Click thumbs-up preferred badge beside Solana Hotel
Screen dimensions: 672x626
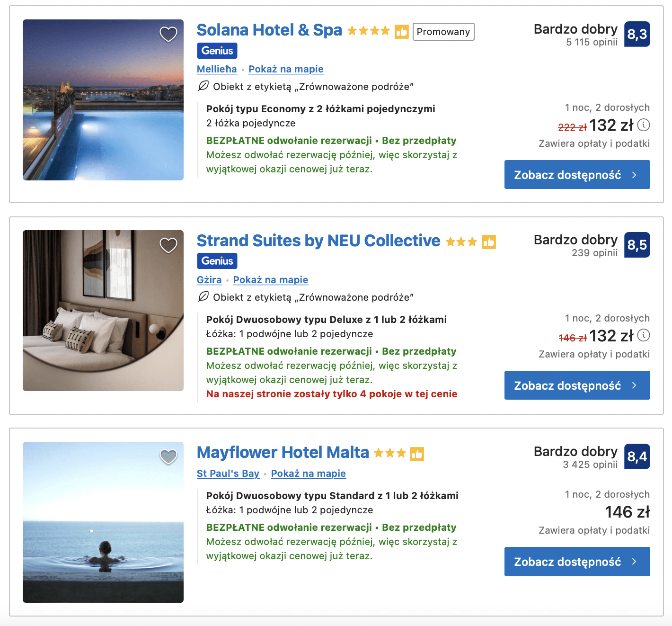click(x=402, y=32)
